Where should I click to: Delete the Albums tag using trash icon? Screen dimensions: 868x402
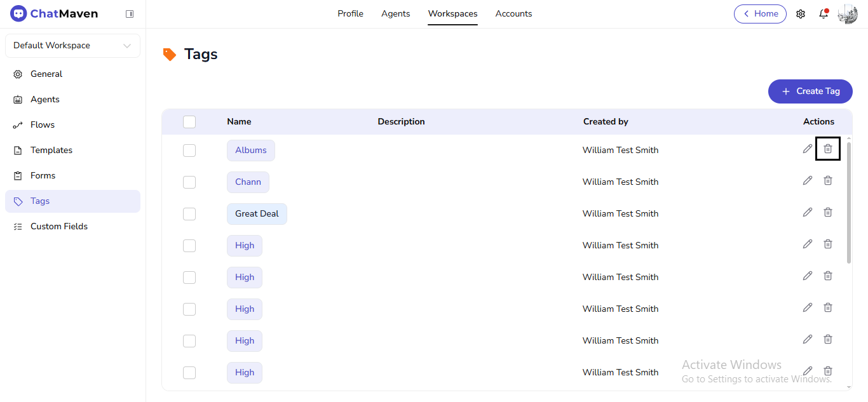(x=827, y=149)
